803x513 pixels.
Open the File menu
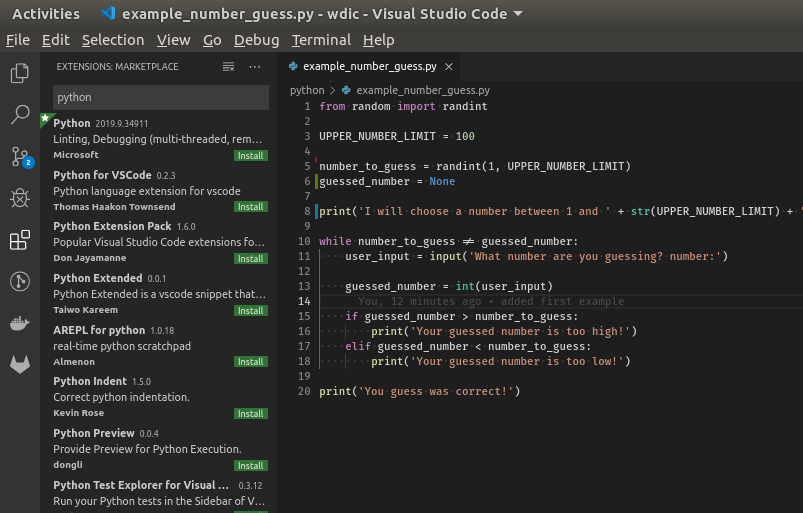[x=17, y=40]
